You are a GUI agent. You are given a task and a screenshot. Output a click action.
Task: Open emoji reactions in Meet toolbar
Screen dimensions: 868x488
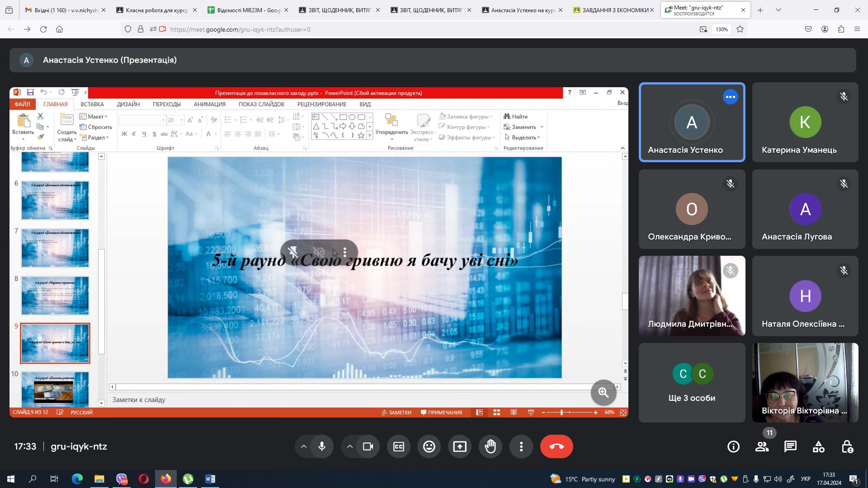tap(429, 446)
